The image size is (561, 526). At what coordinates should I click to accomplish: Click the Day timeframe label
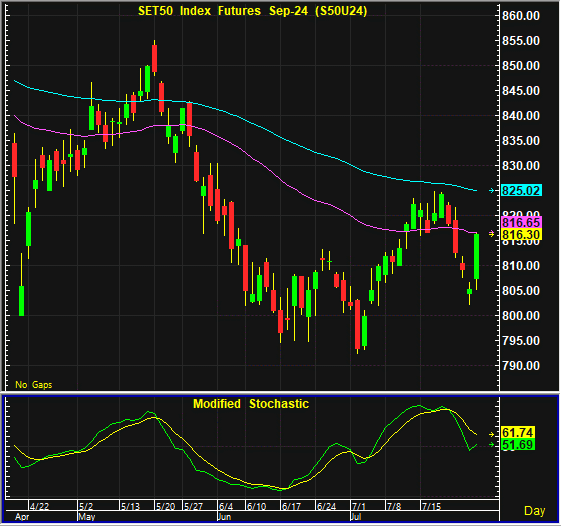point(535,511)
